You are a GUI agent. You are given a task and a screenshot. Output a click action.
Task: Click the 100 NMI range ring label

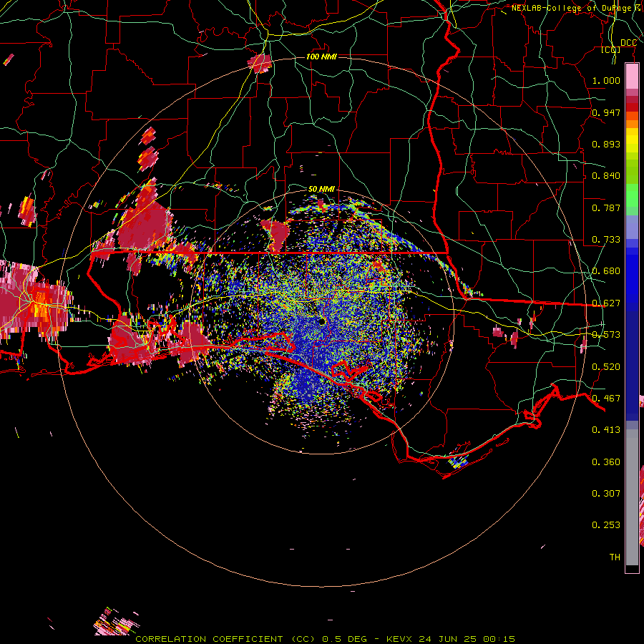(321, 57)
